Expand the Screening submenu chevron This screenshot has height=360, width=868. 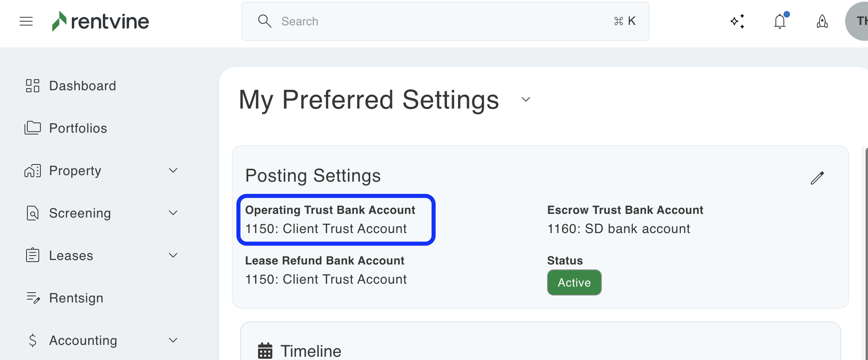(x=173, y=213)
